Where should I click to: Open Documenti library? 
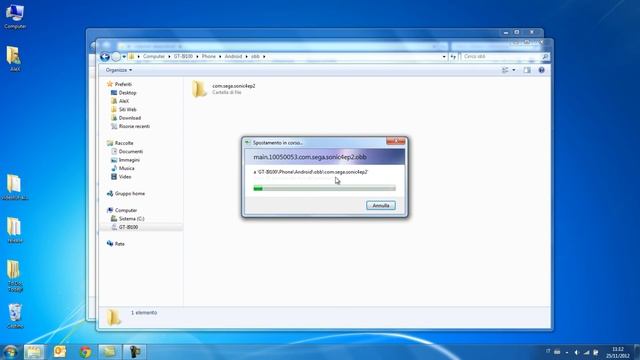[131, 151]
